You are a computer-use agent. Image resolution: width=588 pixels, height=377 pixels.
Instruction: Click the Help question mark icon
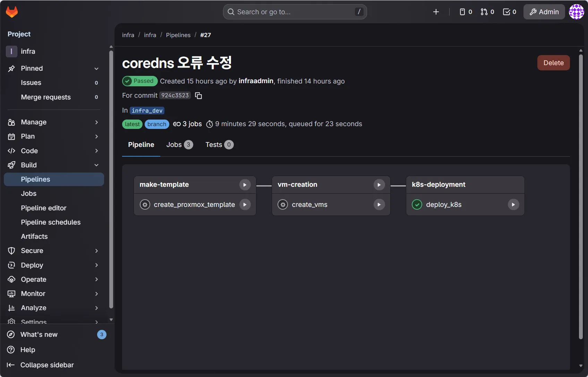[x=11, y=350]
